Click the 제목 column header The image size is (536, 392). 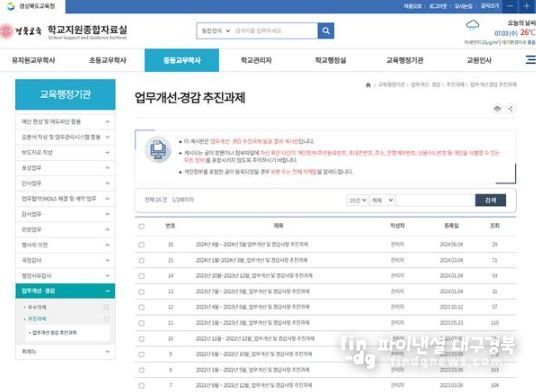tap(278, 226)
